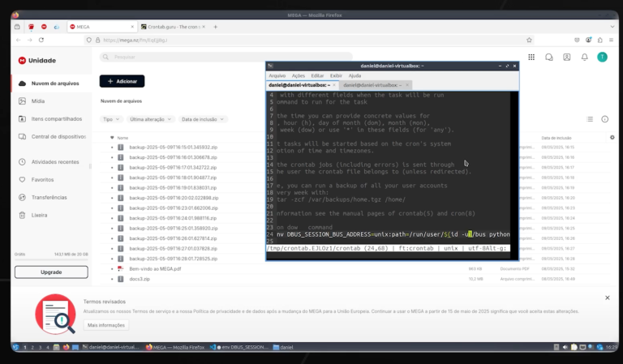Open MEGA apps grid icon
The image size is (623, 364).
[x=531, y=57]
